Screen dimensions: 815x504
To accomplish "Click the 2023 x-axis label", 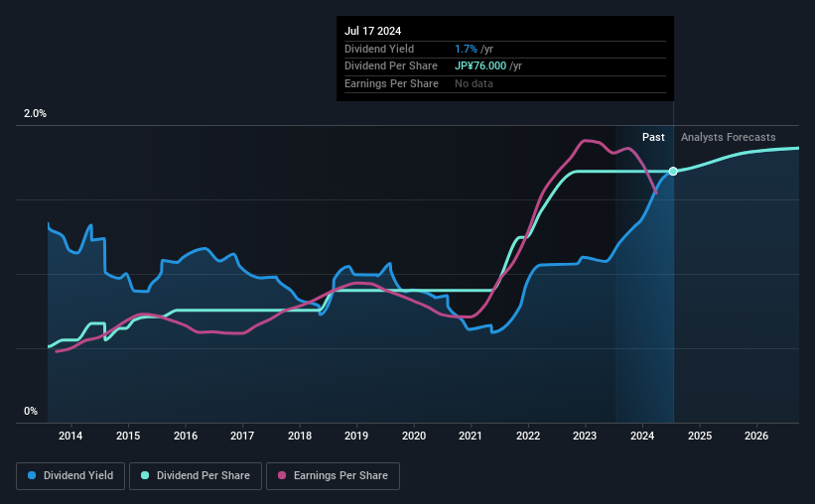I will pyautogui.click(x=585, y=436).
